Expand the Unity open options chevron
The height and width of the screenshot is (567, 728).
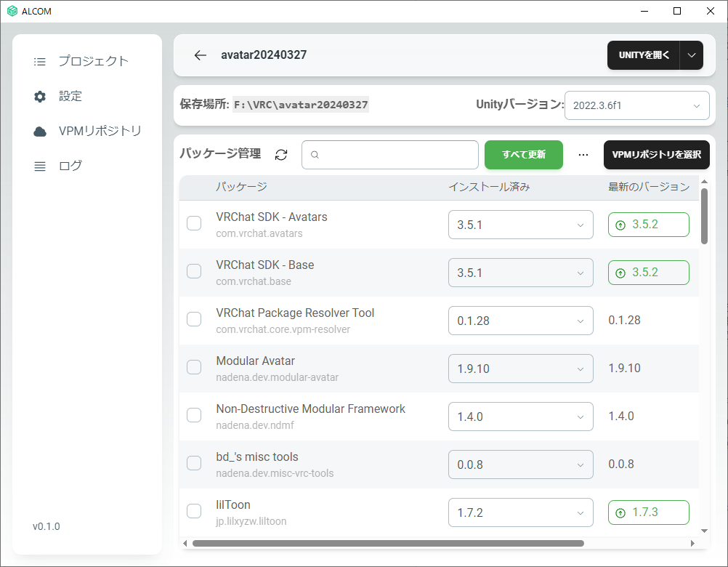tap(692, 55)
